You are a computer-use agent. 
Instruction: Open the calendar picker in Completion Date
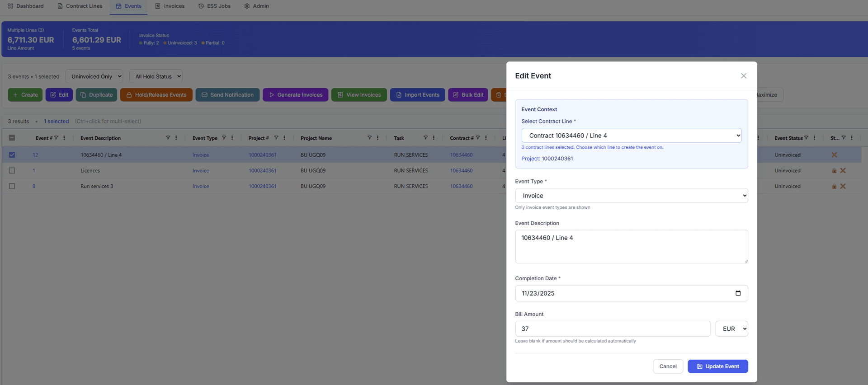[738, 293]
